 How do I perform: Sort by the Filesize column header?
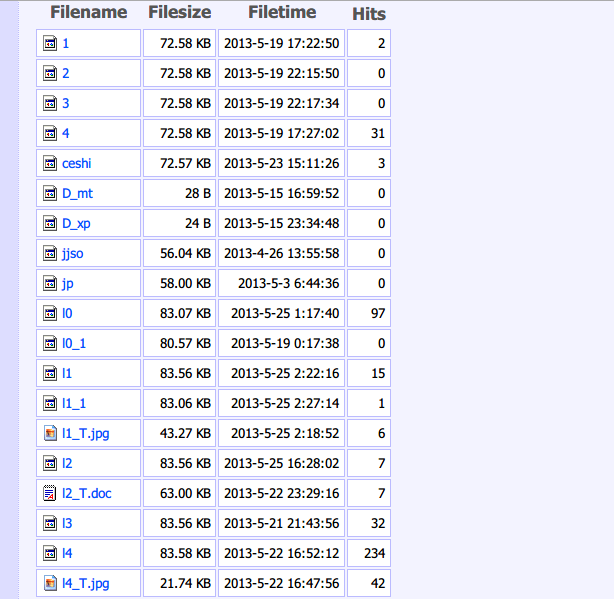179,13
